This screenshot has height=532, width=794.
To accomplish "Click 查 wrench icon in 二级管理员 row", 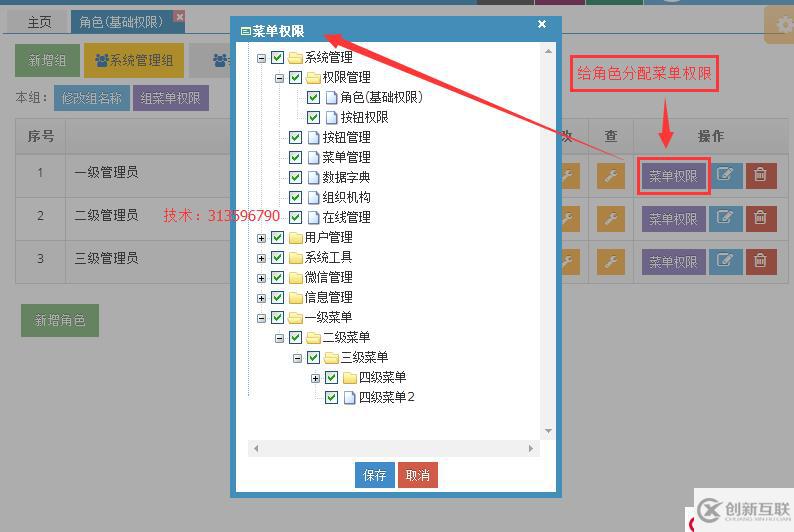I will 611,219.
